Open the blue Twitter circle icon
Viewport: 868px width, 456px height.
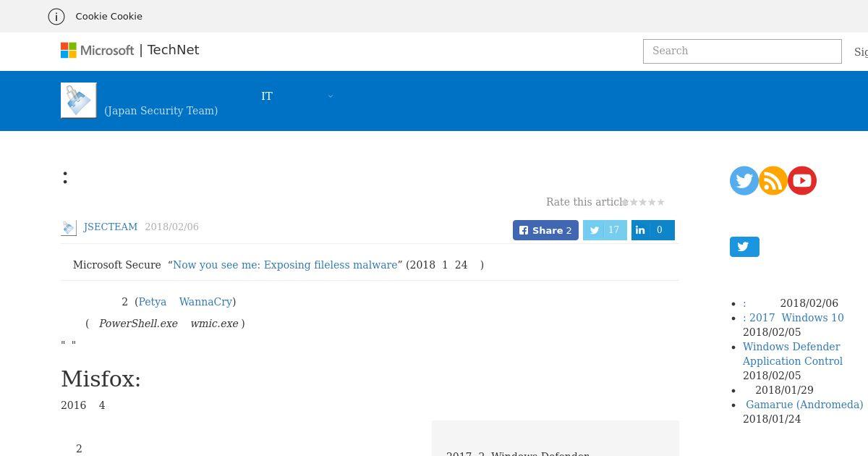(744, 181)
